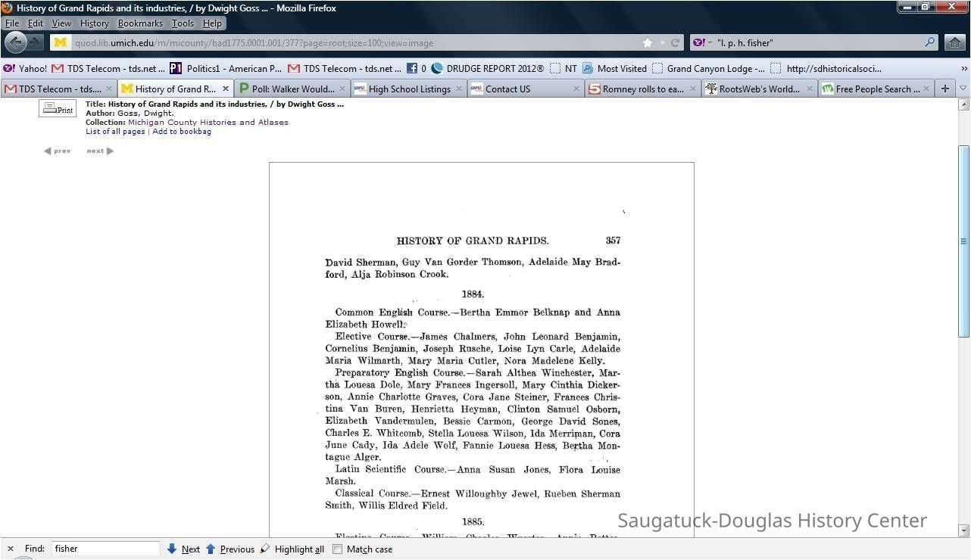Image resolution: width=971 pixels, height=560 pixels.
Task: Open a new tab with plus icon
Action: pyautogui.click(x=944, y=89)
